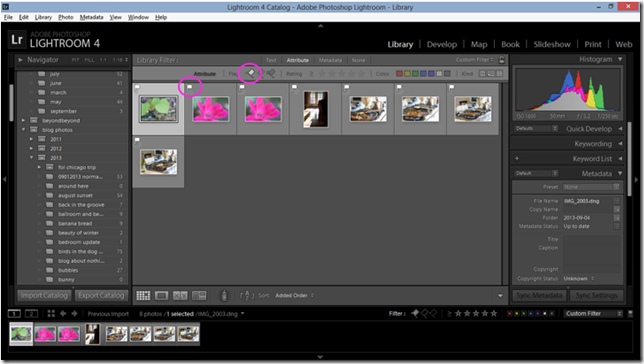Switch to Loupe view icon
This screenshot has height=364, width=644.
coord(162,295)
